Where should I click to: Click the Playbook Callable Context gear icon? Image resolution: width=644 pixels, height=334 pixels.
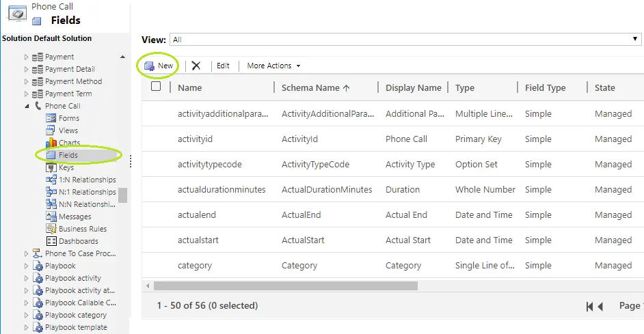tap(38, 303)
